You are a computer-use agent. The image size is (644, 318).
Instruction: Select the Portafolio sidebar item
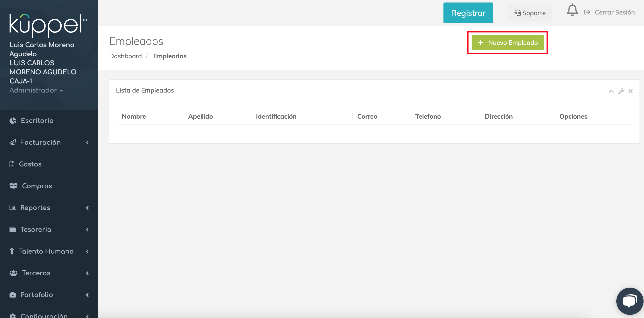click(37, 295)
